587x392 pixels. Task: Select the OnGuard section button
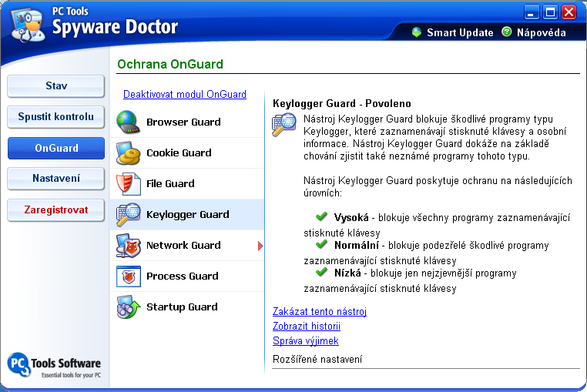tap(55, 149)
